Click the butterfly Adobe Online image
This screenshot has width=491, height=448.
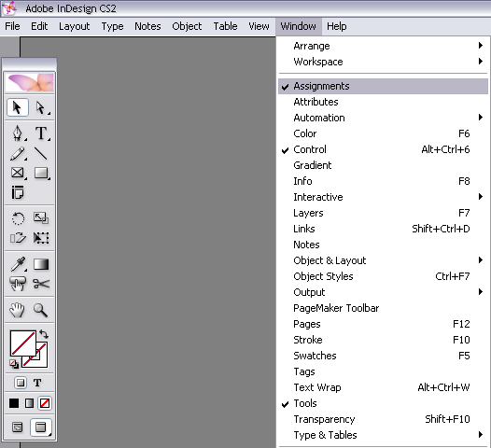30,82
